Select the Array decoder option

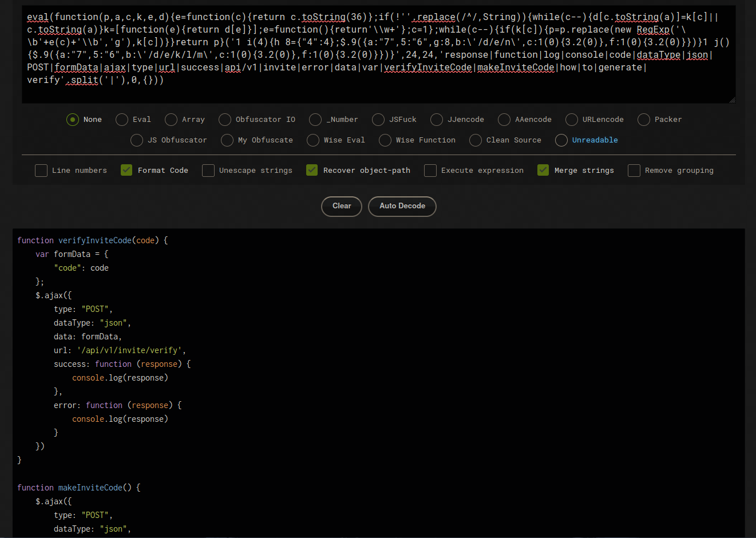coord(171,120)
